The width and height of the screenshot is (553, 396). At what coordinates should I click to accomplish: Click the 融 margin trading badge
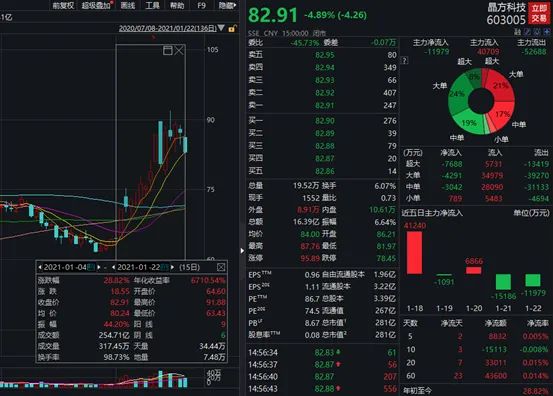pyautogui.click(x=517, y=32)
